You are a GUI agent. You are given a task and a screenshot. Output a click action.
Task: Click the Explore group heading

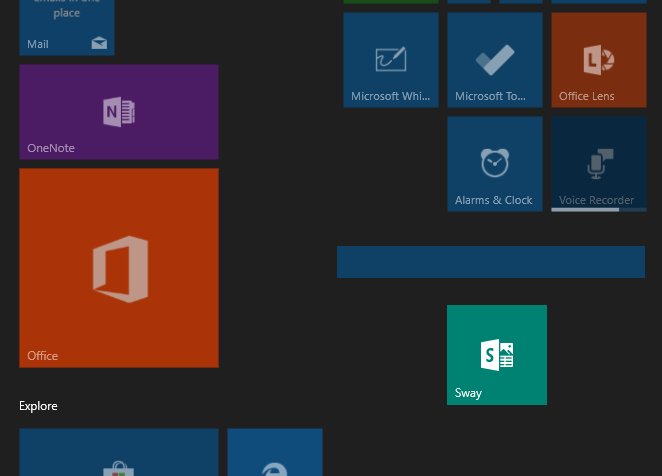coord(38,406)
